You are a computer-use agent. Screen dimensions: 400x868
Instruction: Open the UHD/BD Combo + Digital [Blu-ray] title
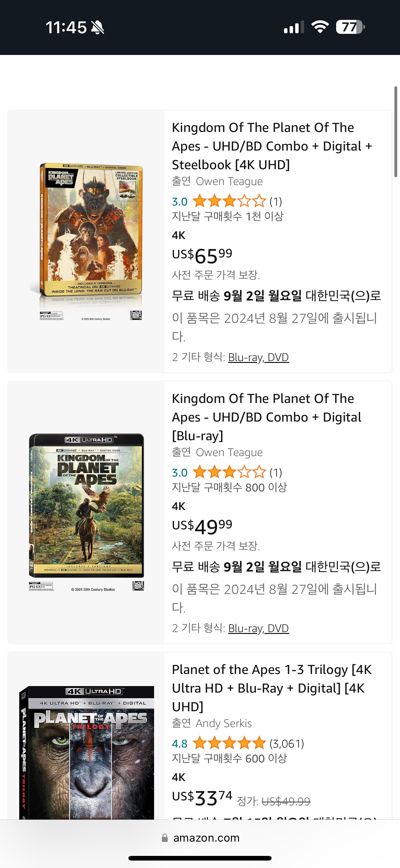266,417
